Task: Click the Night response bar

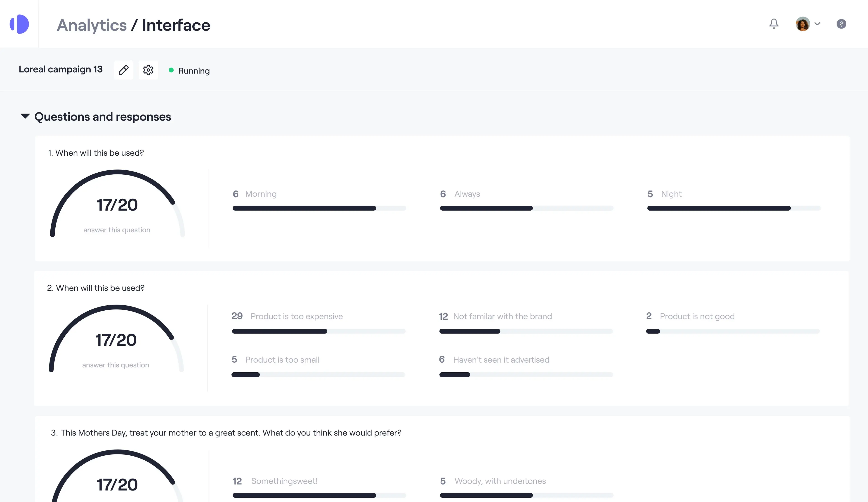Action: pos(734,208)
